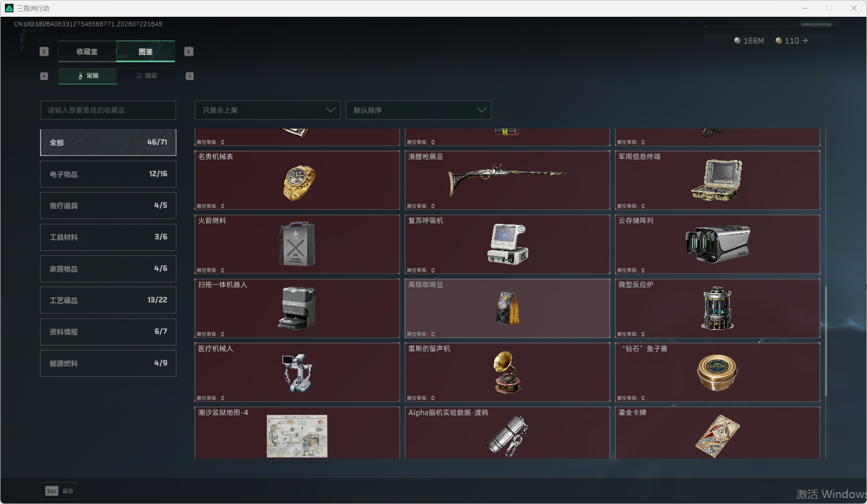Select the 火箭燃料 fuel canister item
The image size is (867, 504).
point(297,244)
